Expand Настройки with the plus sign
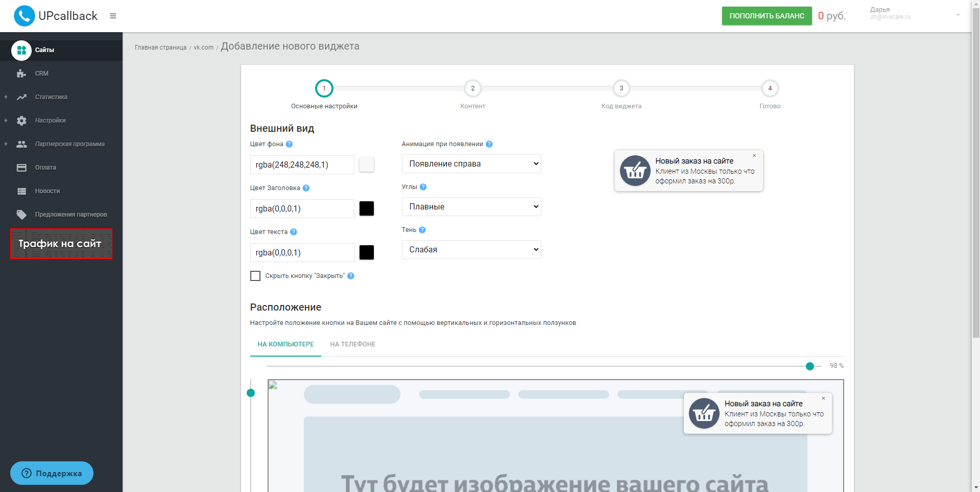This screenshot has height=492, width=980. click(x=6, y=121)
